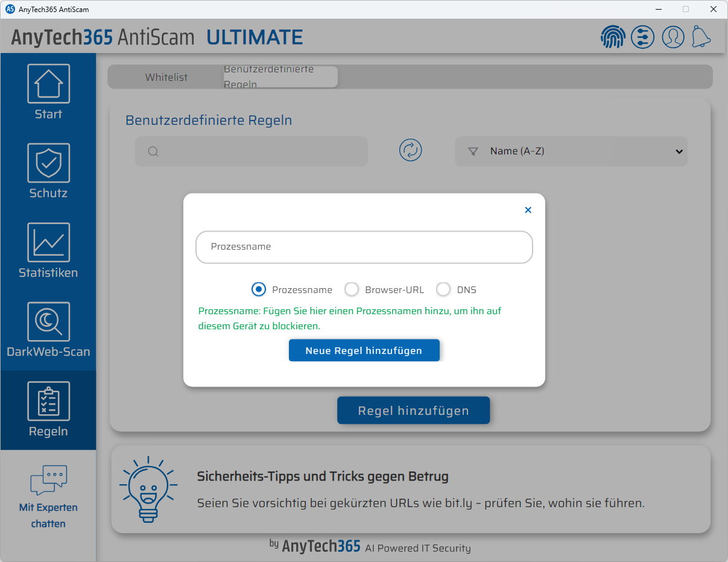This screenshot has height=562, width=728.
Task: Select the Prozessname radio button
Action: 259,289
